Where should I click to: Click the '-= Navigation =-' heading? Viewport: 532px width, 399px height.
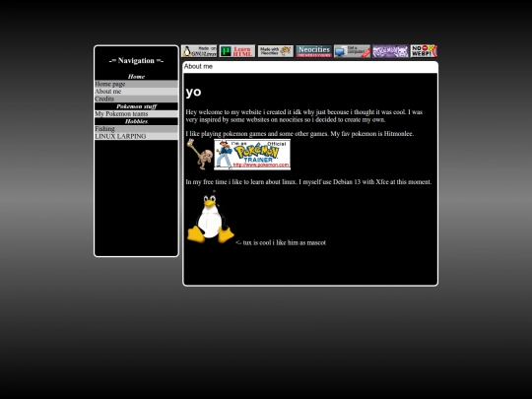[136, 61]
